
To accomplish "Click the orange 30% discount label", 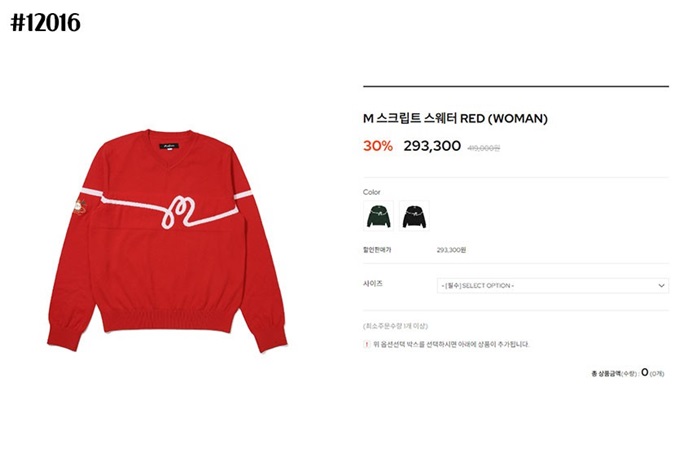I will pyautogui.click(x=378, y=146).
